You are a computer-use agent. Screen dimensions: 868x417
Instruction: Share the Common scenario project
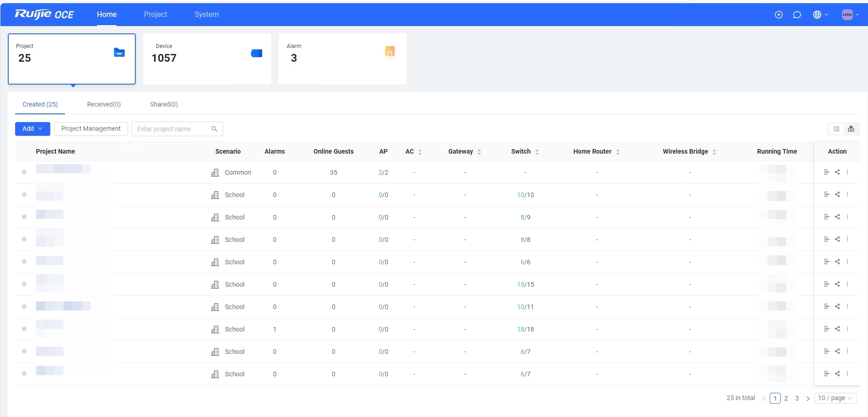pyautogui.click(x=837, y=172)
